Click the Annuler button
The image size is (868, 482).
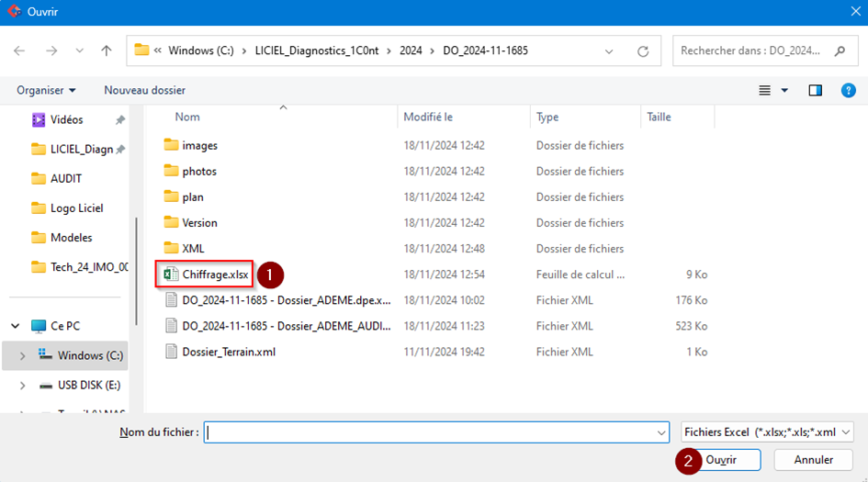pos(813,460)
